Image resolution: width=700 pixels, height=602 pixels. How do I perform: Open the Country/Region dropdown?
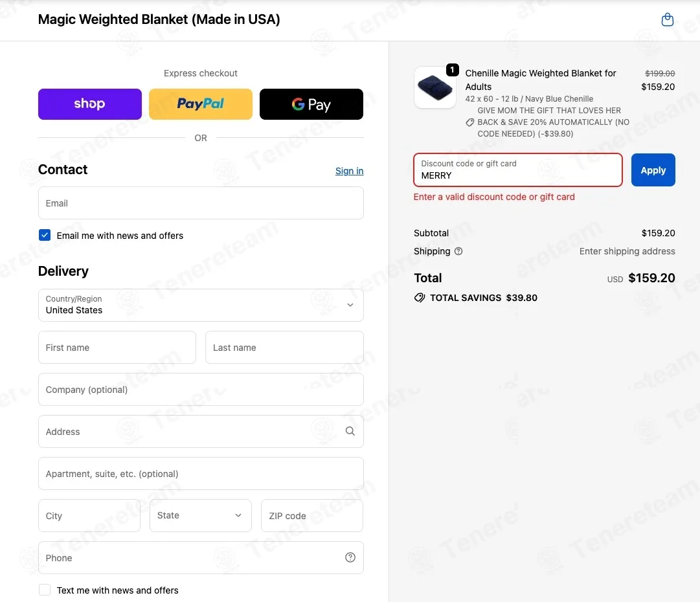201,306
